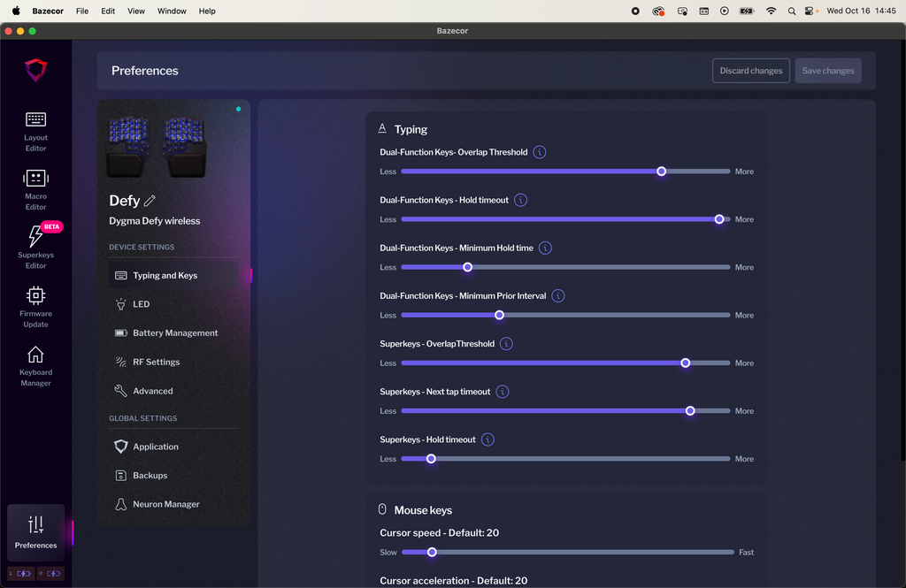Show info for Superkeys Hold timeout

coord(488,439)
